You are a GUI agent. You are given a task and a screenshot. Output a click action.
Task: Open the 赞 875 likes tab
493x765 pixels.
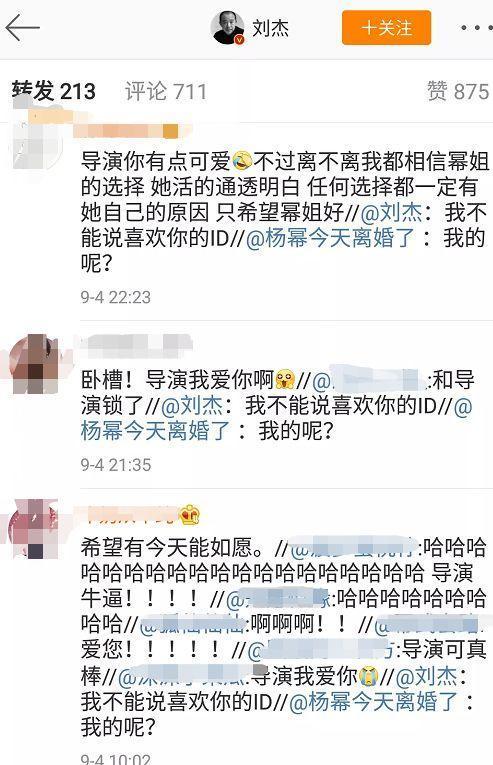[x=458, y=91]
